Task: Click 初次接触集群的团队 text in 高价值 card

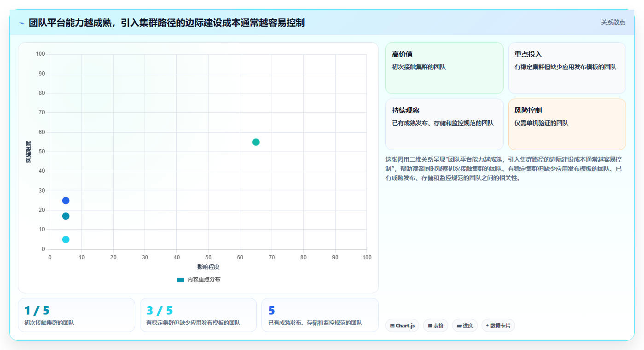Action: [x=419, y=67]
